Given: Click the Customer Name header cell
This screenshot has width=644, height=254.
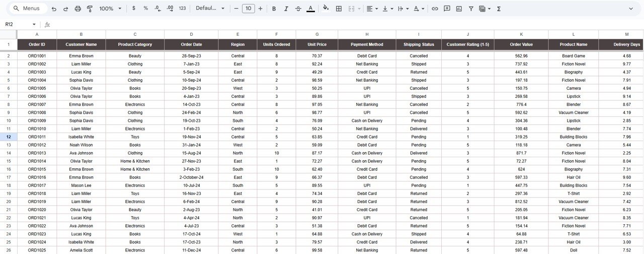Looking at the screenshot, I should [81, 44].
